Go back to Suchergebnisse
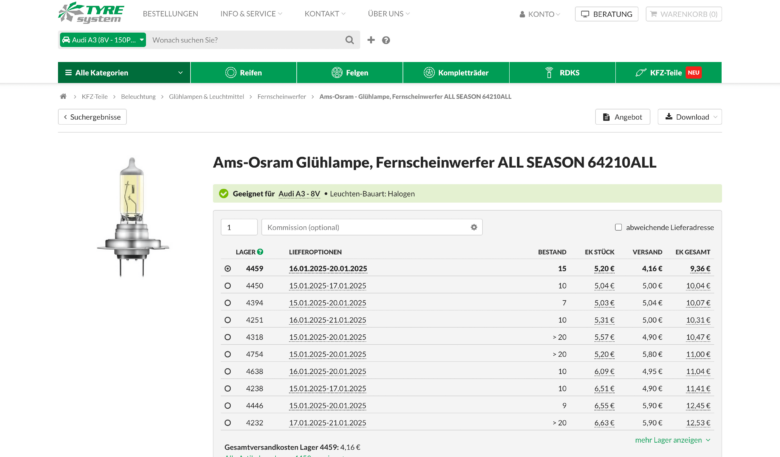 [92, 117]
